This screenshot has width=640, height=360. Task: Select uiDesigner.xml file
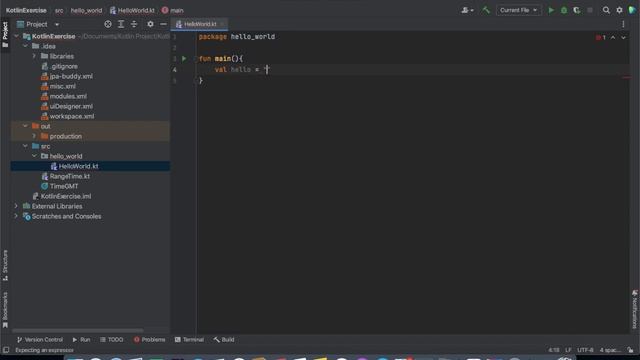[71, 106]
